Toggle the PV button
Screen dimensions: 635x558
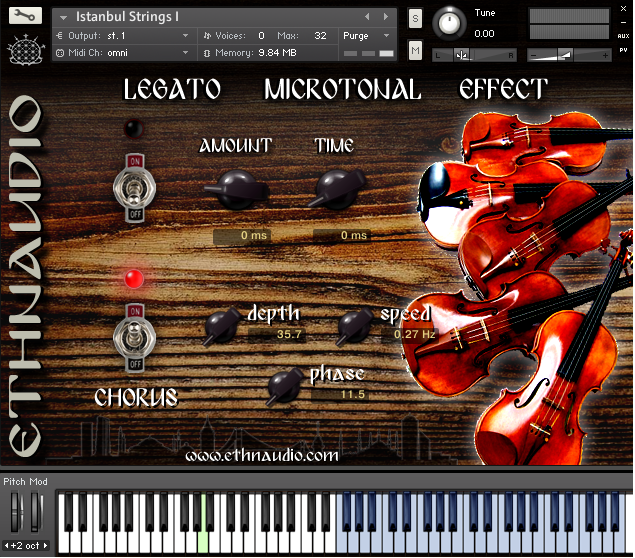coord(623,50)
